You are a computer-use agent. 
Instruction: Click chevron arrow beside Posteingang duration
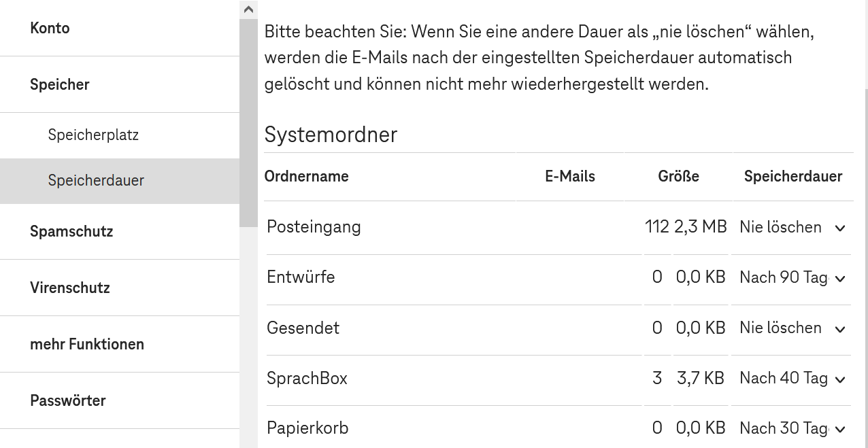tap(840, 228)
